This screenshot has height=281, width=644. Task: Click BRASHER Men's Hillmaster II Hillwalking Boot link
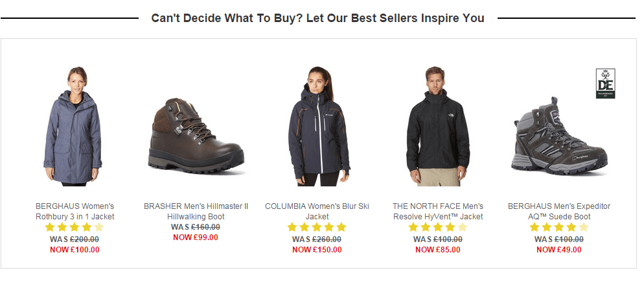tap(196, 212)
